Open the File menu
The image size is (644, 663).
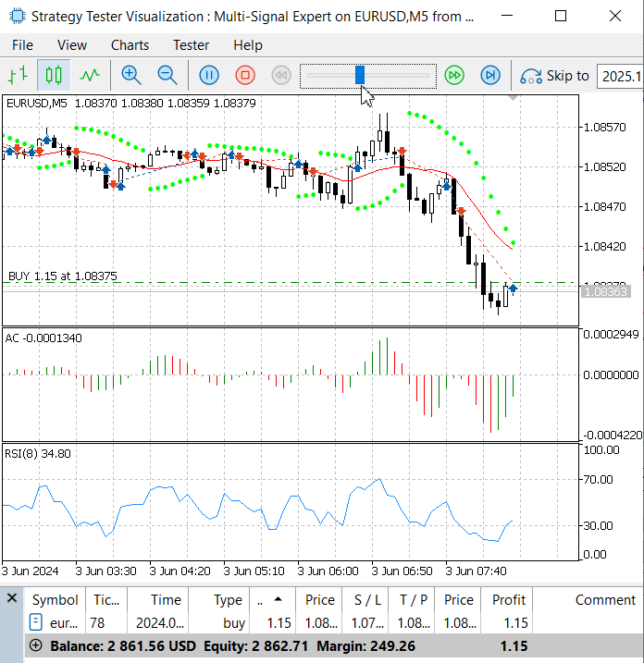22,45
